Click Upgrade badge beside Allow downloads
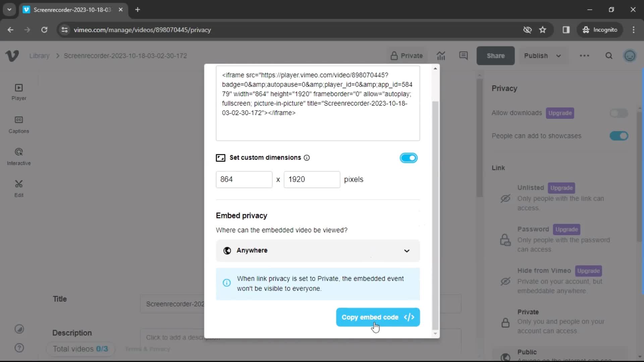644x362 pixels. [560, 113]
